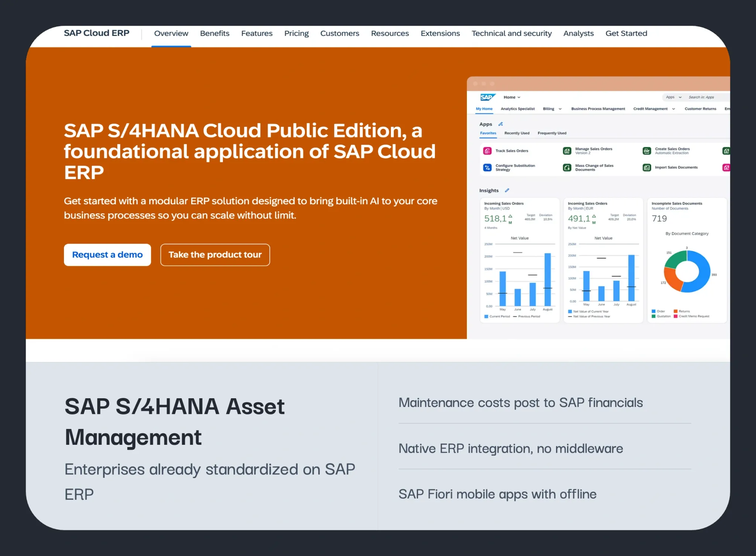The image size is (756, 556).
Task: Open the Analysts nav item
Action: tap(578, 34)
